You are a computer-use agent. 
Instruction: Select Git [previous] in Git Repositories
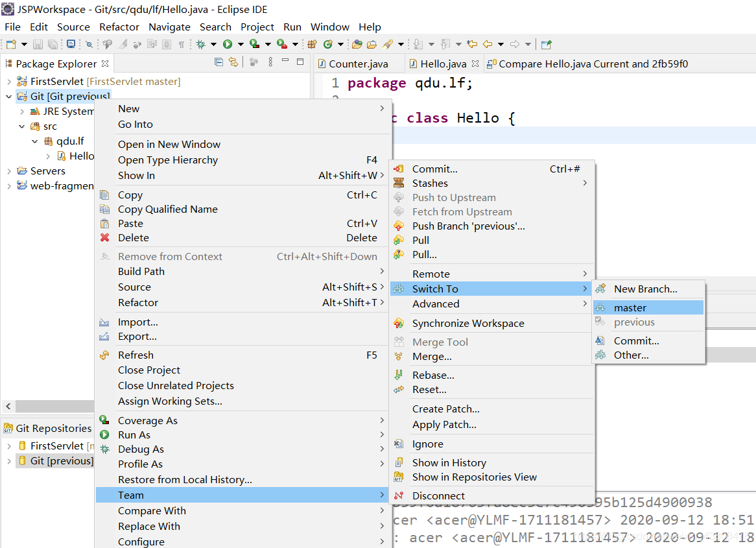pyautogui.click(x=62, y=460)
